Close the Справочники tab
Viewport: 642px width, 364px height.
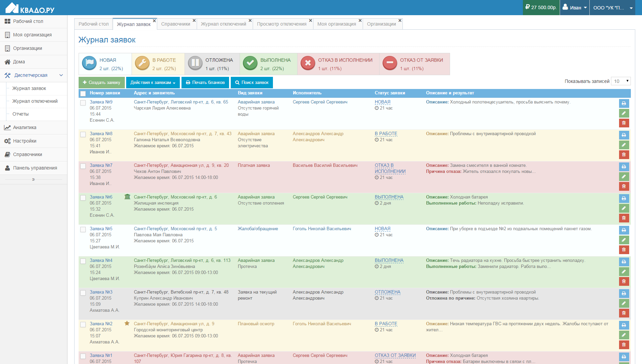(x=194, y=21)
